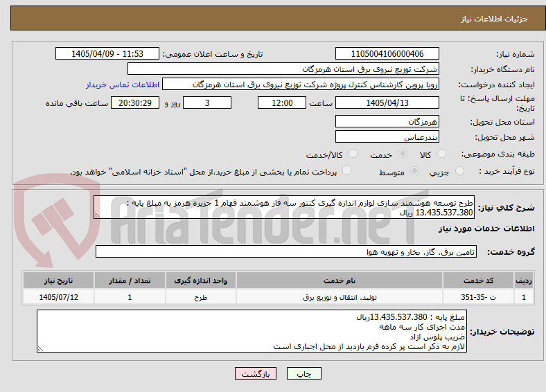Click the گروه خدمت service group field

tap(286, 251)
